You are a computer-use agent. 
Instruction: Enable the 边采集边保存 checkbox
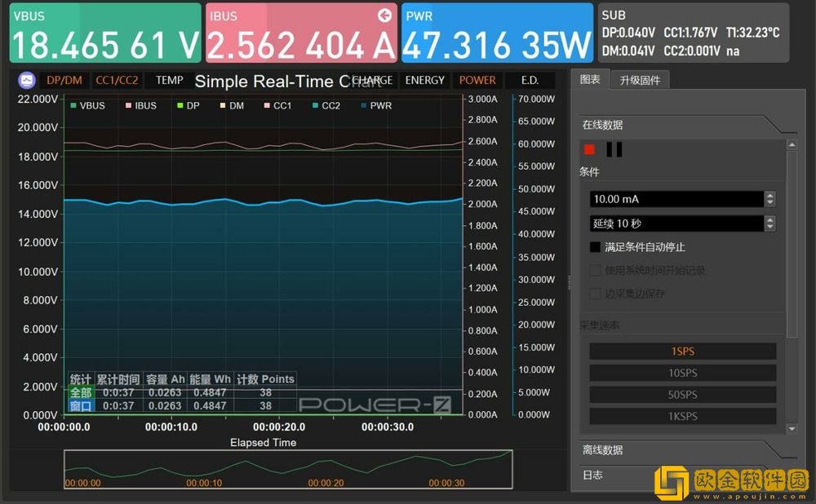pos(595,294)
